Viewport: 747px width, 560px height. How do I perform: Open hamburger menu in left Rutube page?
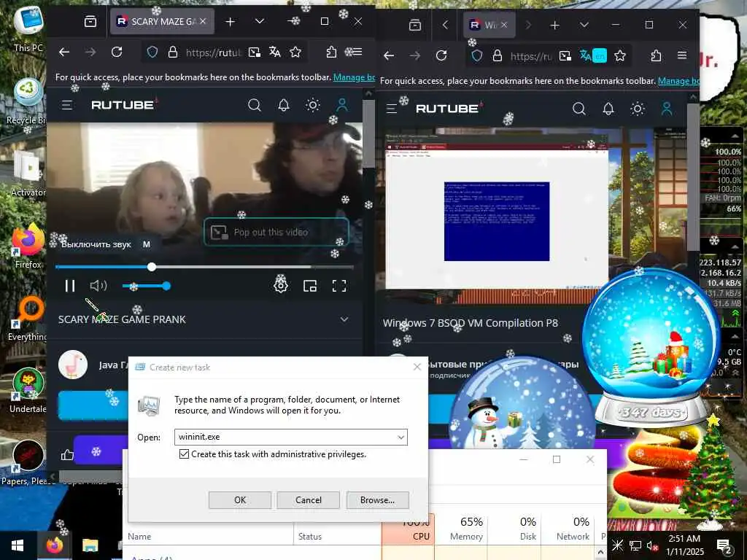click(66, 105)
